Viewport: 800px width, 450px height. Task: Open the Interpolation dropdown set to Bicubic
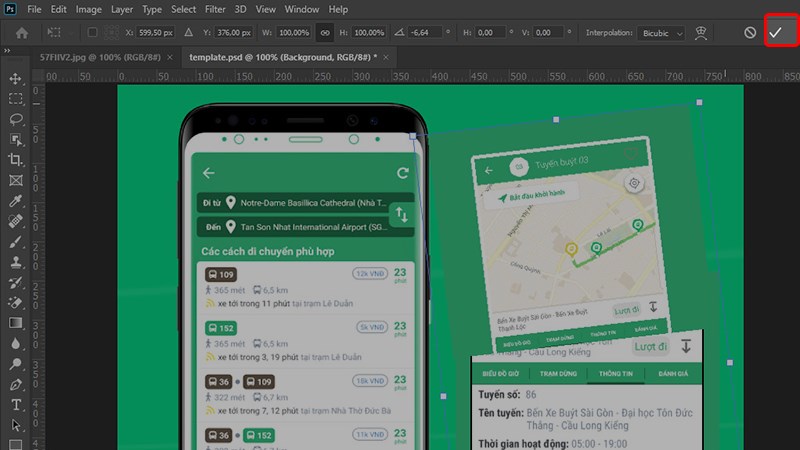(x=663, y=33)
